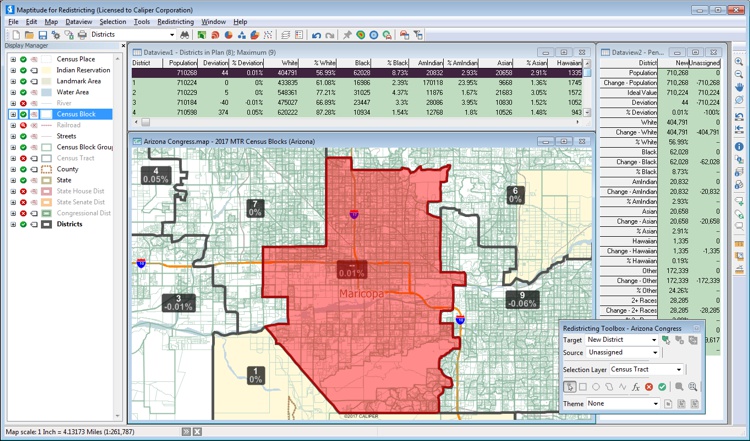Open the Dataview menu
Screen dimensions: 750x441
point(78,21)
